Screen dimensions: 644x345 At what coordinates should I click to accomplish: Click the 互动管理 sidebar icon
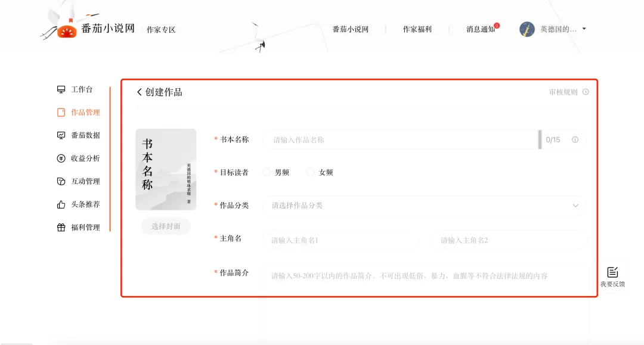[x=61, y=181]
